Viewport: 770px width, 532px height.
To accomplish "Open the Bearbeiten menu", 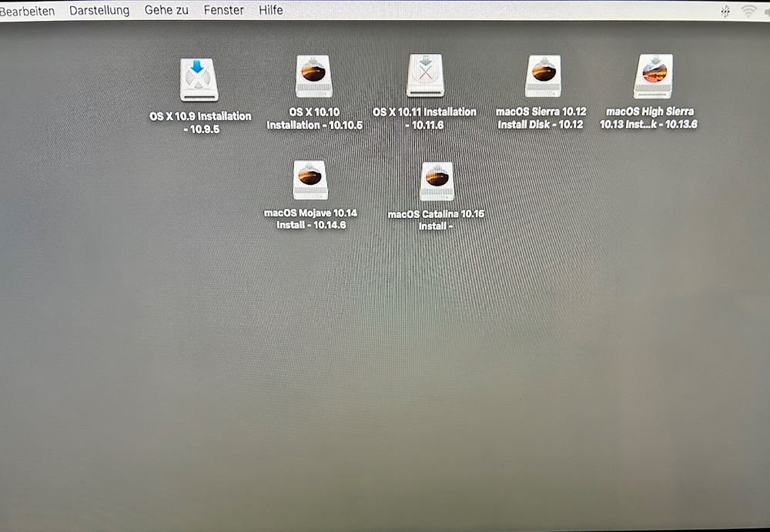I will tap(26, 10).
